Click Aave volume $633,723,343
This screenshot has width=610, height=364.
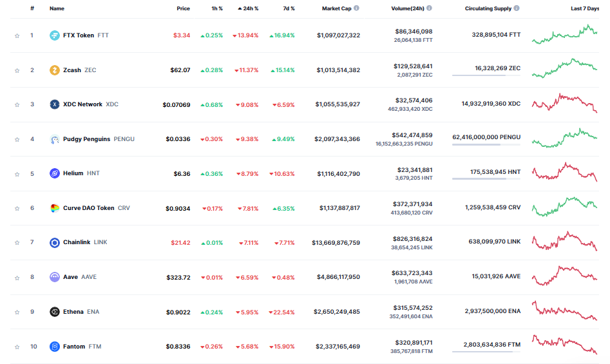coord(412,273)
